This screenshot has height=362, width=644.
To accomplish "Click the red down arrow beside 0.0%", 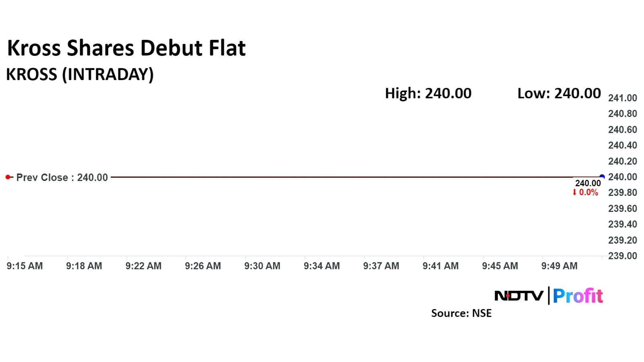I will (x=574, y=193).
